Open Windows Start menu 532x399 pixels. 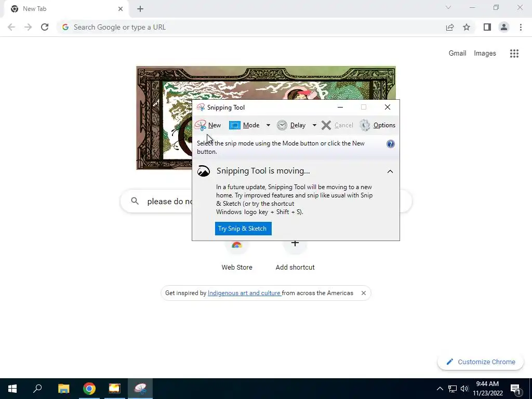tap(12, 389)
